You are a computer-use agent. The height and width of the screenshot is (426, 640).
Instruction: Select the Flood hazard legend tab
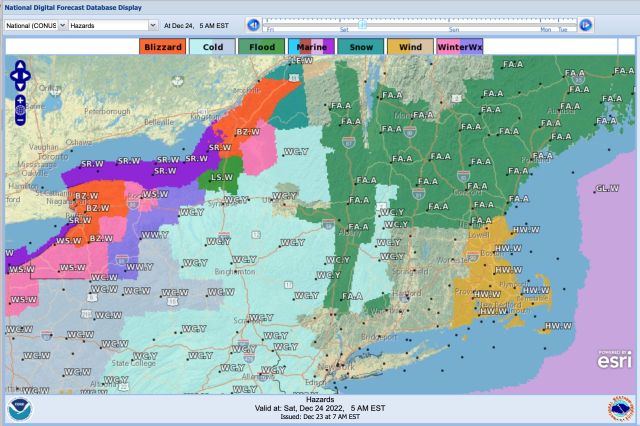(261, 46)
